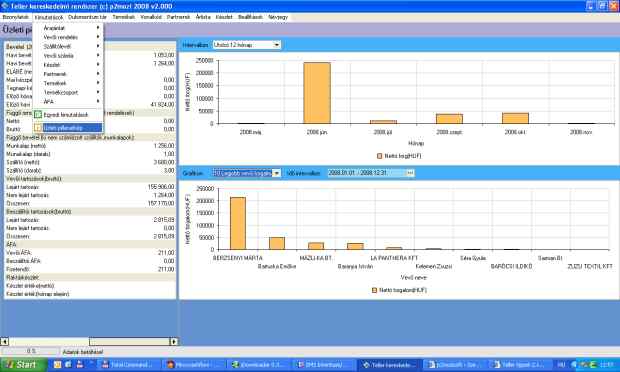Select the Üzleti pillanatkép menu entry

tap(68, 128)
